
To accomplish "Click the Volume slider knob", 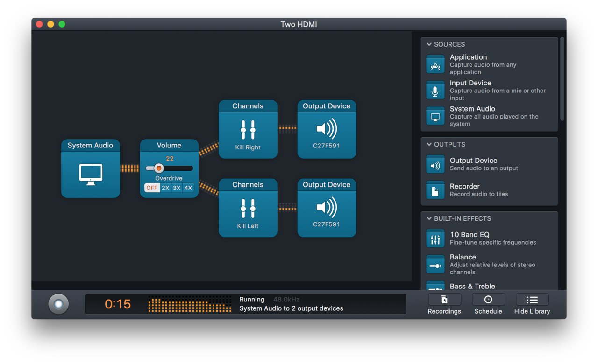I will point(159,168).
